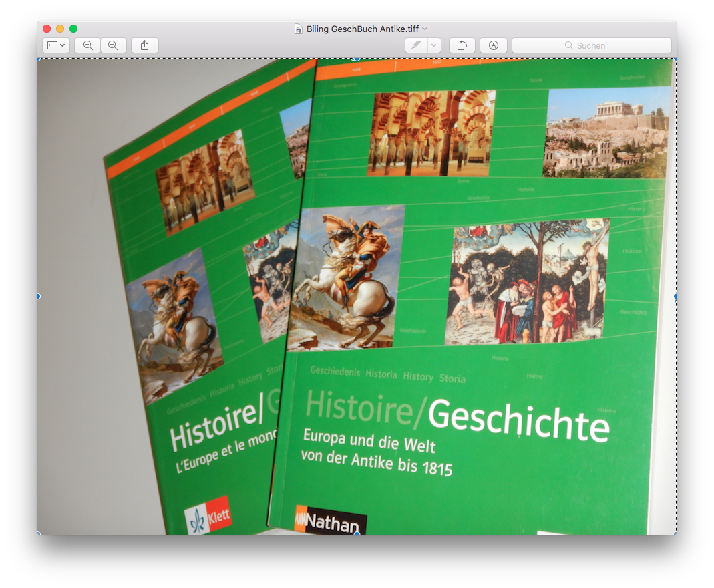Open the sidebar view options dropdown

click(56, 45)
